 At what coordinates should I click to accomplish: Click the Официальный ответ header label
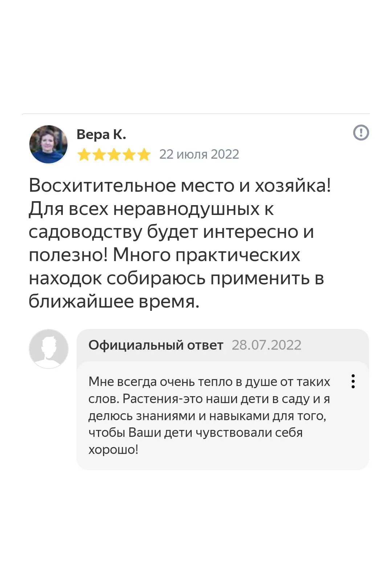click(x=156, y=345)
